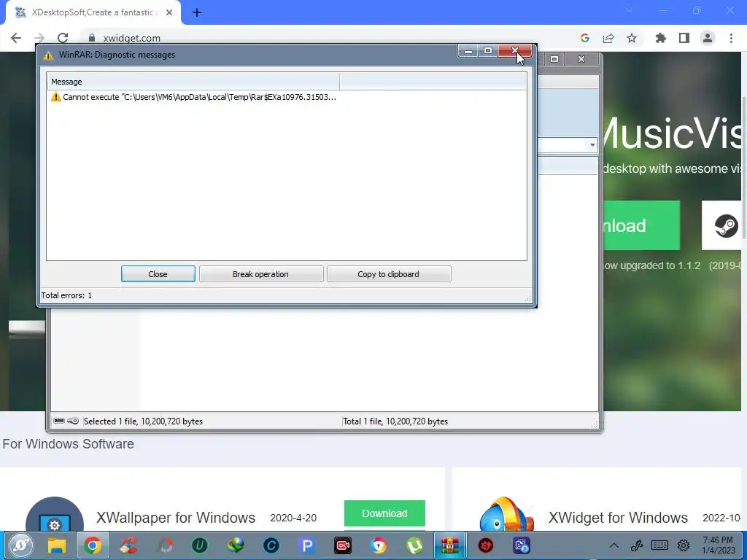747x560 pixels.
Task: Open the Windows Start button
Action: coord(20,545)
